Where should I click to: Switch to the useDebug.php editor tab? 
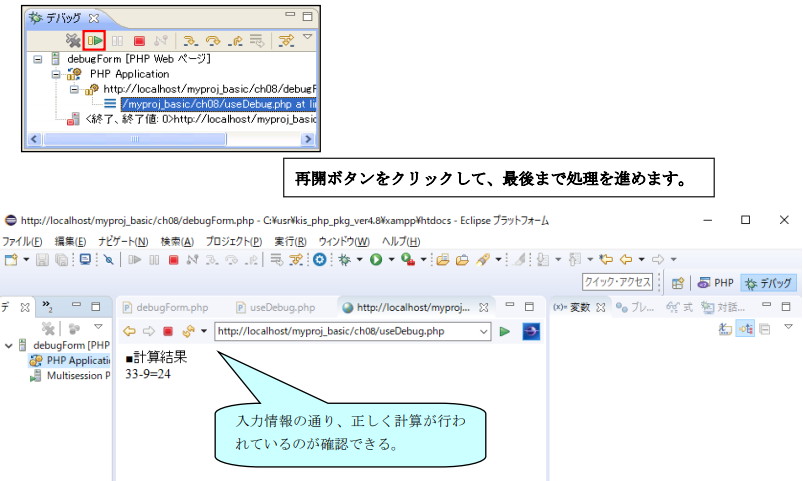click(x=280, y=307)
